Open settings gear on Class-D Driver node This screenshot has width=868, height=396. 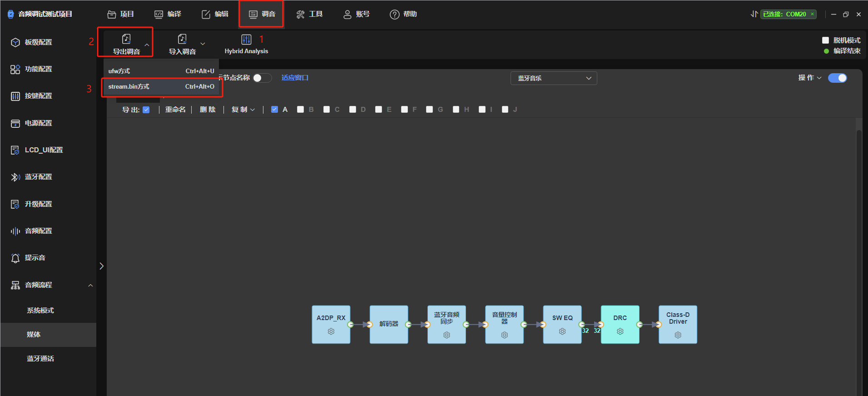click(678, 335)
